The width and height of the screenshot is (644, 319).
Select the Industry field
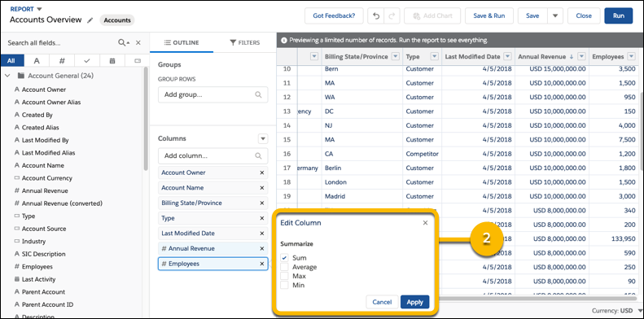(33, 242)
